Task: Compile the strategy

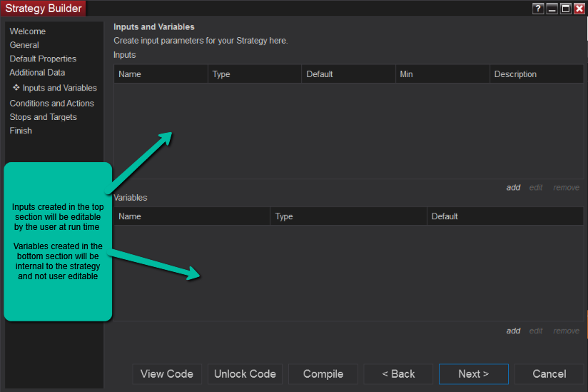Action: point(323,374)
